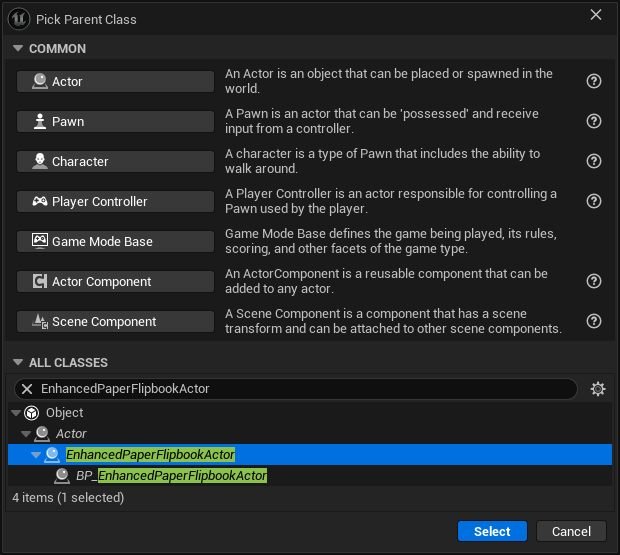Clear the class search text
The image size is (620, 555).
(x=27, y=389)
